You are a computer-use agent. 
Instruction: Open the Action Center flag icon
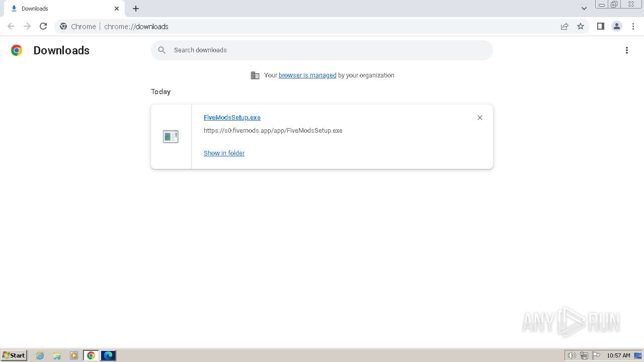[596, 355]
